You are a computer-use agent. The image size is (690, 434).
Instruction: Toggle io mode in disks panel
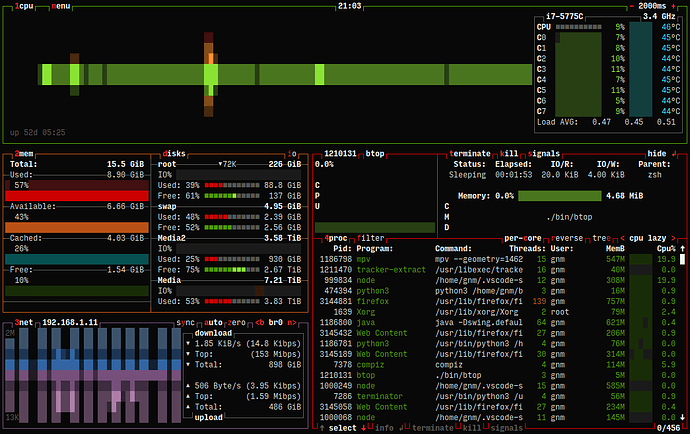click(x=292, y=154)
